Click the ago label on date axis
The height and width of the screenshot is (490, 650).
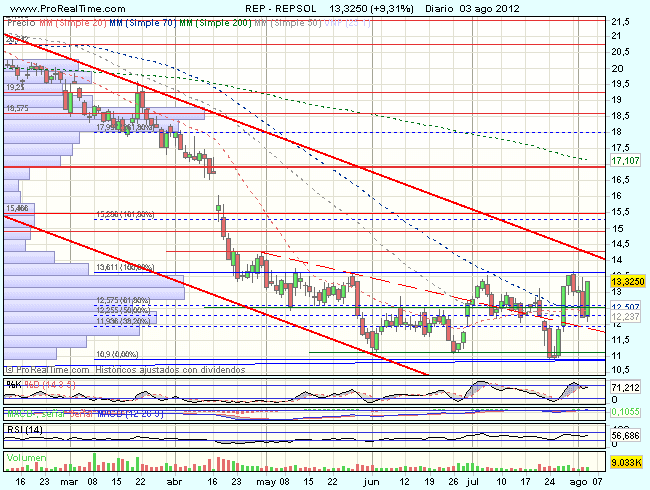(579, 482)
